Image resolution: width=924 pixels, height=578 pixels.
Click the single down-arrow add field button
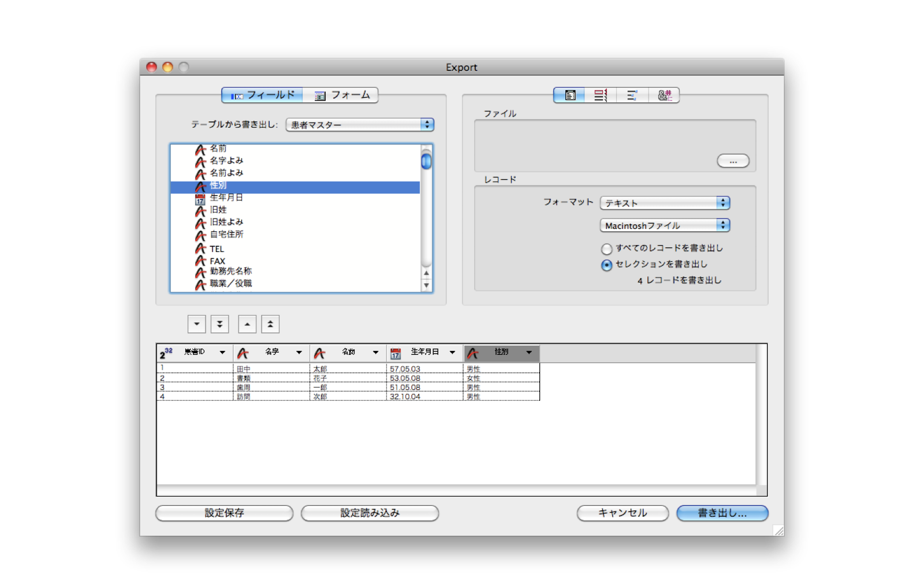pyautogui.click(x=197, y=324)
